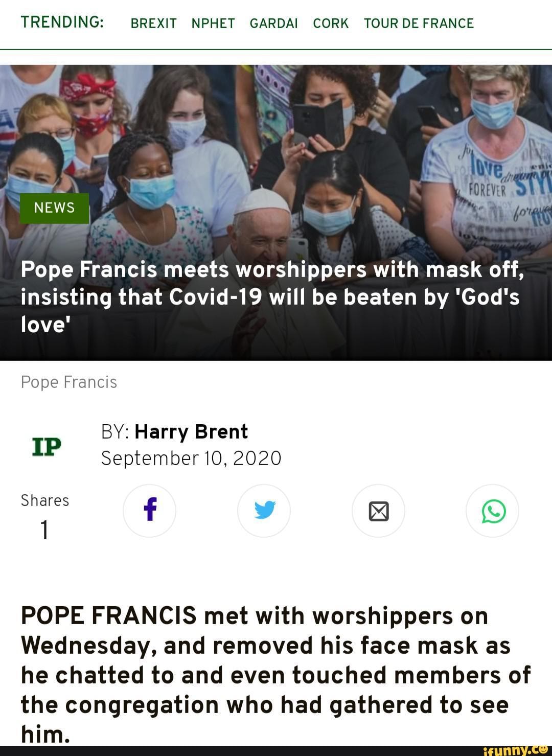Image resolution: width=552 pixels, height=756 pixels.
Task: Share article via WhatsApp
Action: [493, 511]
